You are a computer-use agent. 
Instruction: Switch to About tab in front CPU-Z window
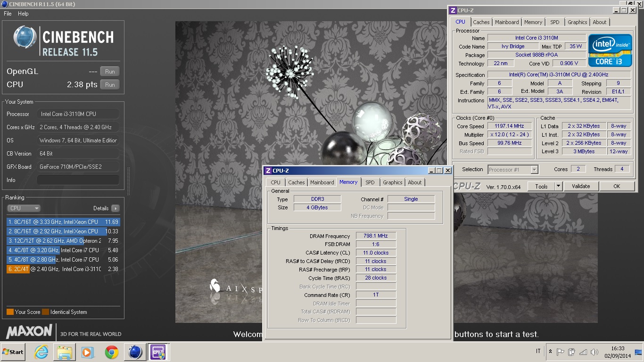[415, 182]
